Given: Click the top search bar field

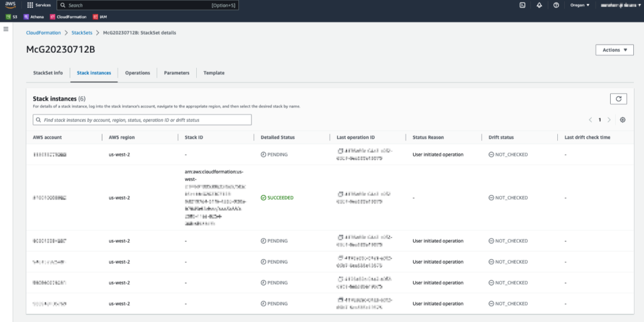Looking at the screenshot, I should pos(147,5).
